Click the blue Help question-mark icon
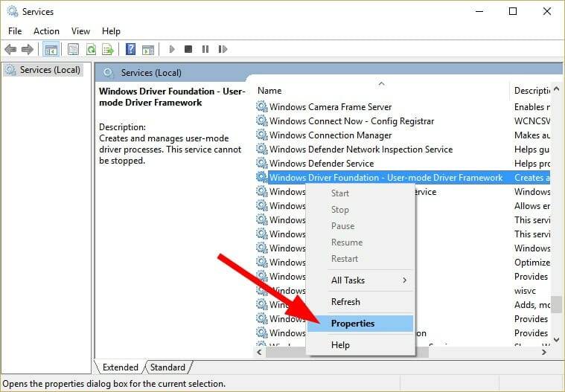 point(130,49)
